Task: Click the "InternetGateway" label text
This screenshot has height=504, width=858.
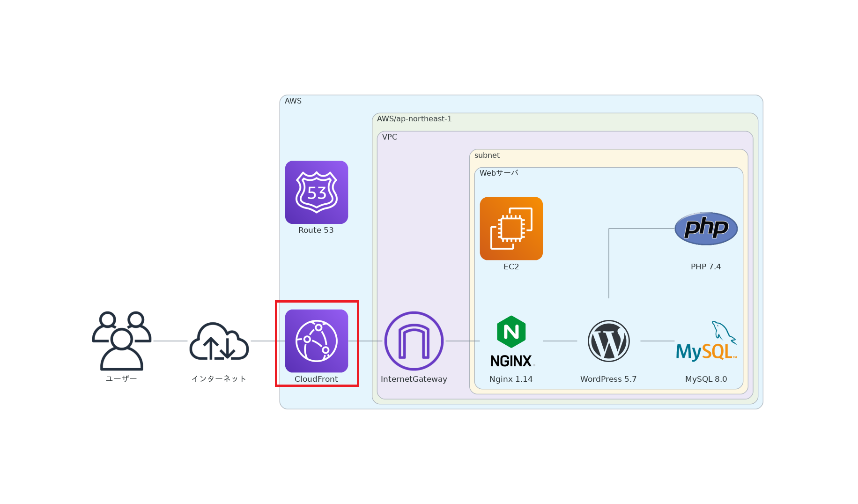Action: 414,379
